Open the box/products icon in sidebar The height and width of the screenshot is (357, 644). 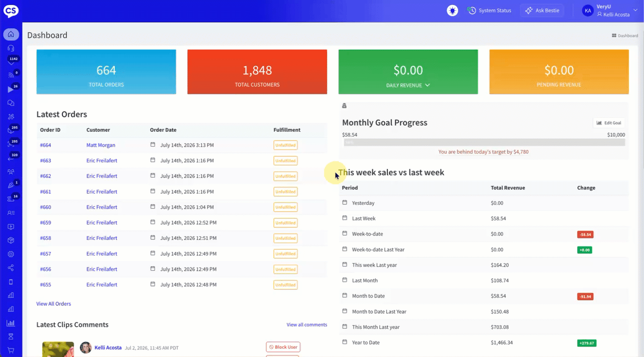coord(11,240)
